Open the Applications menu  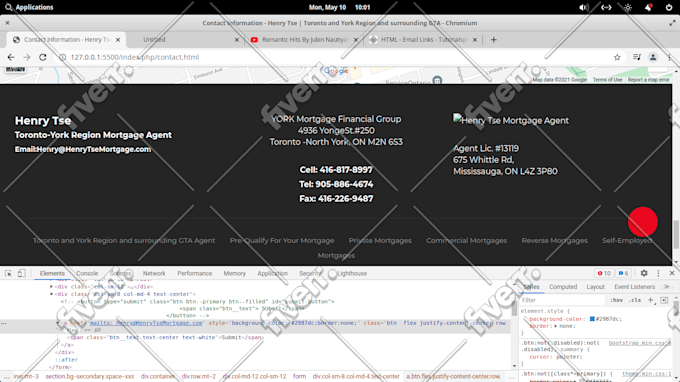(x=29, y=7)
